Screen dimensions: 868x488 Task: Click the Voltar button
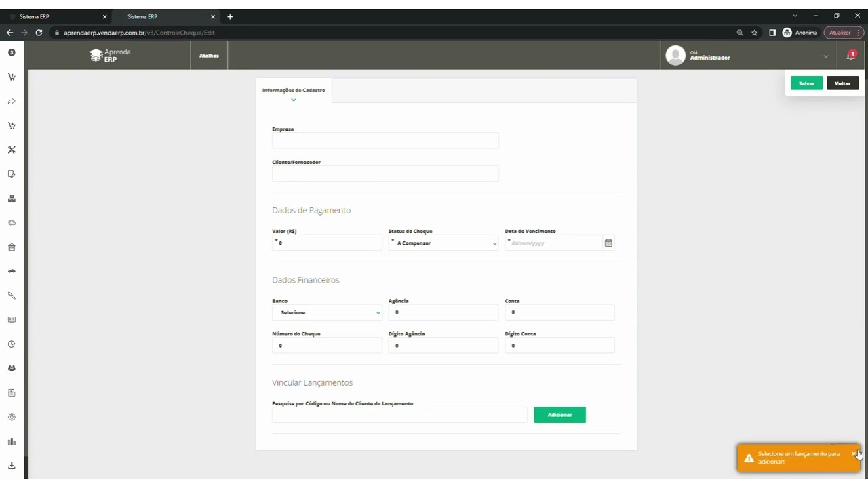point(843,83)
